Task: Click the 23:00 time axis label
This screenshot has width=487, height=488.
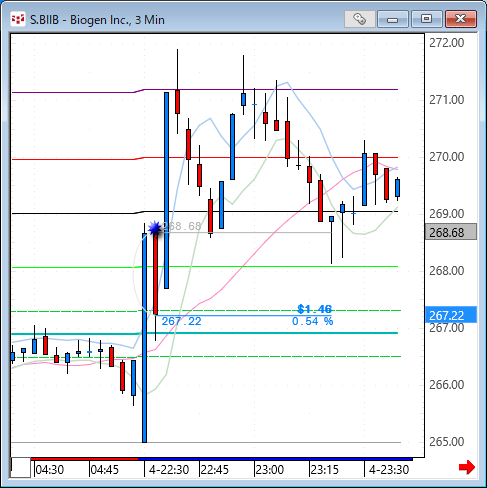Action: point(270,470)
